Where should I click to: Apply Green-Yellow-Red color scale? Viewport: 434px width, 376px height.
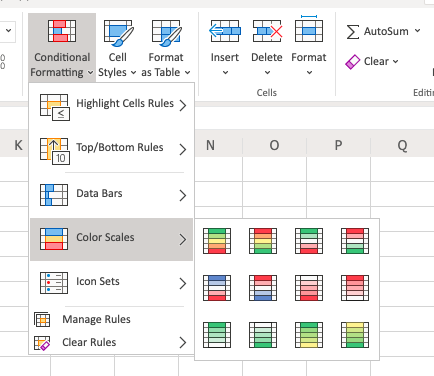point(217,241)
